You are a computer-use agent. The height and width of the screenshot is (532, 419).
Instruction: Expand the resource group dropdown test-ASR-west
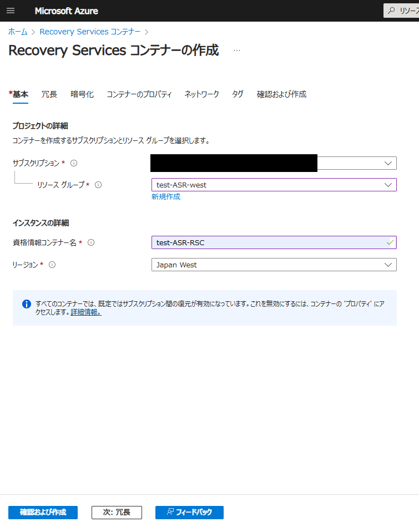(387, 185)
